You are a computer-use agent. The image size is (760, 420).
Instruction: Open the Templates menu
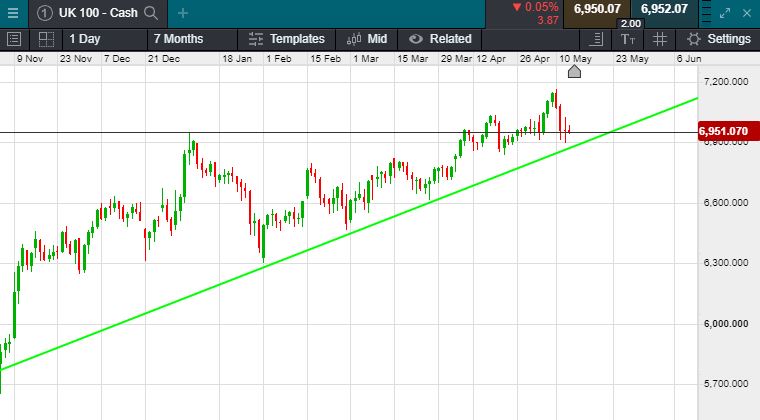[287, 39]
